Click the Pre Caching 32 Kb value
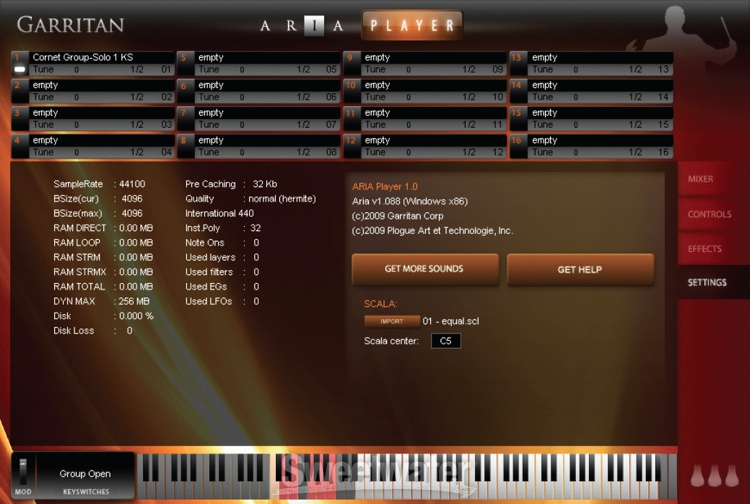Image resolution: width=750 pixels, height=504 pixels. point(265,184)
